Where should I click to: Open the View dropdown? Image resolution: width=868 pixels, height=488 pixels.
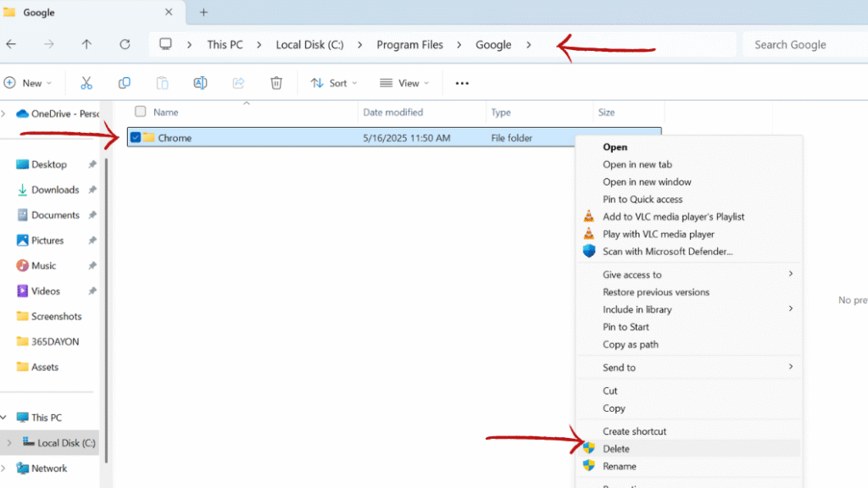[404, 83]
